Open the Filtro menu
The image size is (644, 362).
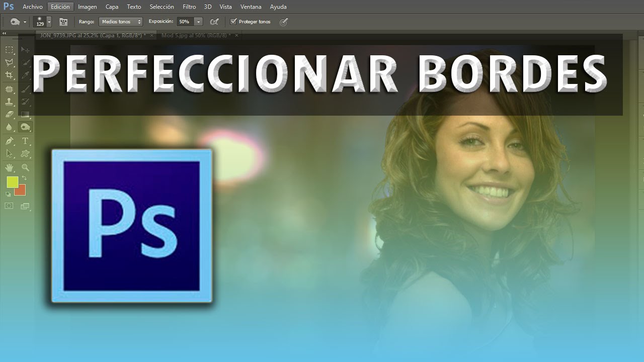[189, 7]
